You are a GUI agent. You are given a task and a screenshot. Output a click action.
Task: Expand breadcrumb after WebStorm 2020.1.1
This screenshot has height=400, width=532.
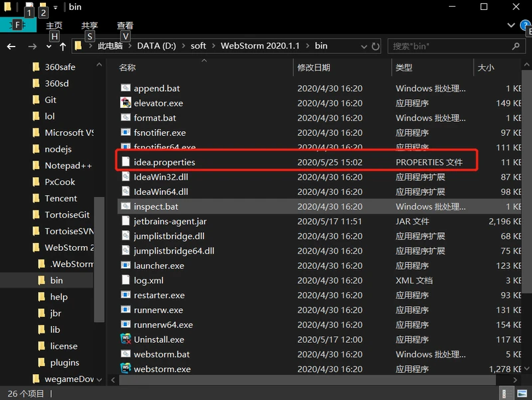tap(307, 46)
